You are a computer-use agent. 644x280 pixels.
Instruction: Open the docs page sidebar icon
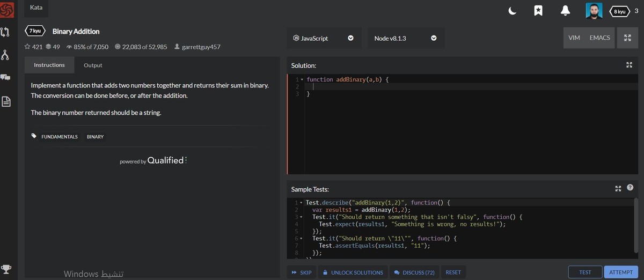pyautogui.click(x=7, y=101)
